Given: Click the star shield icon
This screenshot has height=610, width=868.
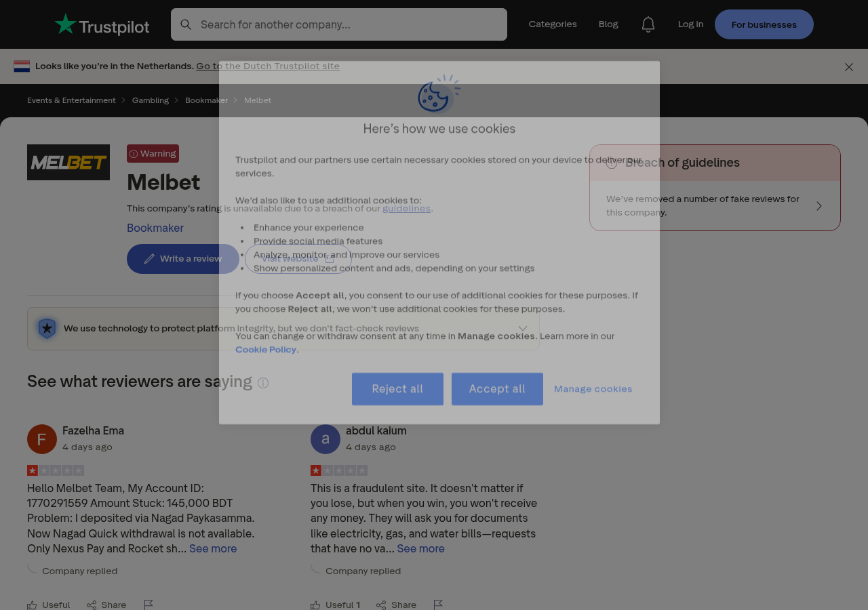Looking at the screenshot, I should pyautogui.click(x=47, y=329).
